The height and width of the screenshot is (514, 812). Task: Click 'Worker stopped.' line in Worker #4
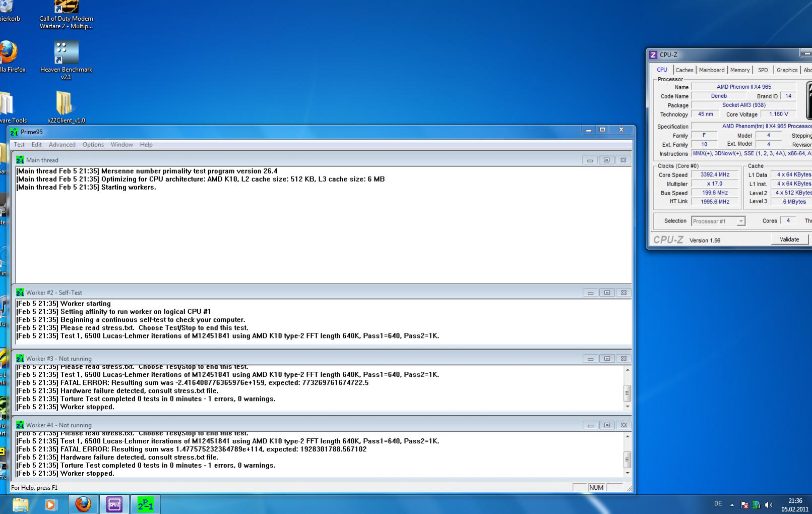point(66,474)
